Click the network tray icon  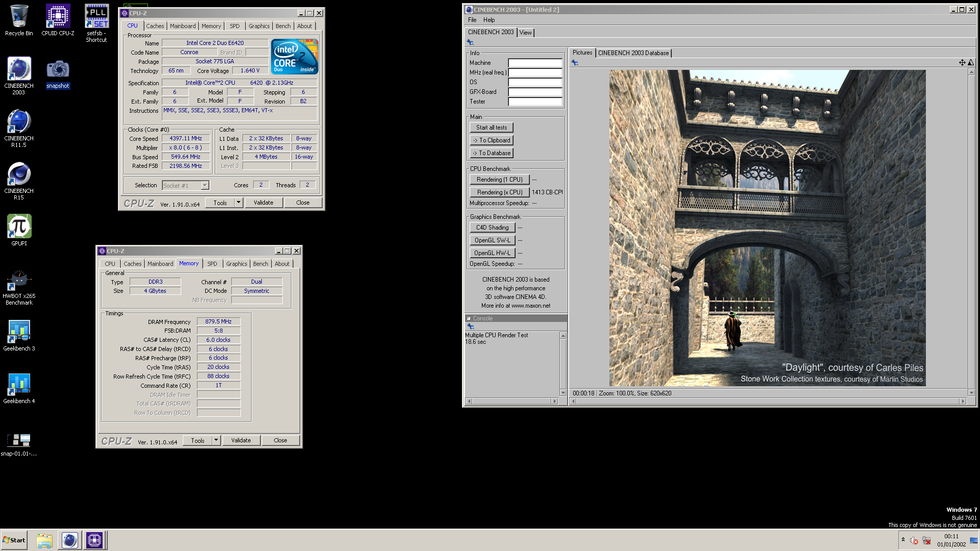click(x=926, y=541)
